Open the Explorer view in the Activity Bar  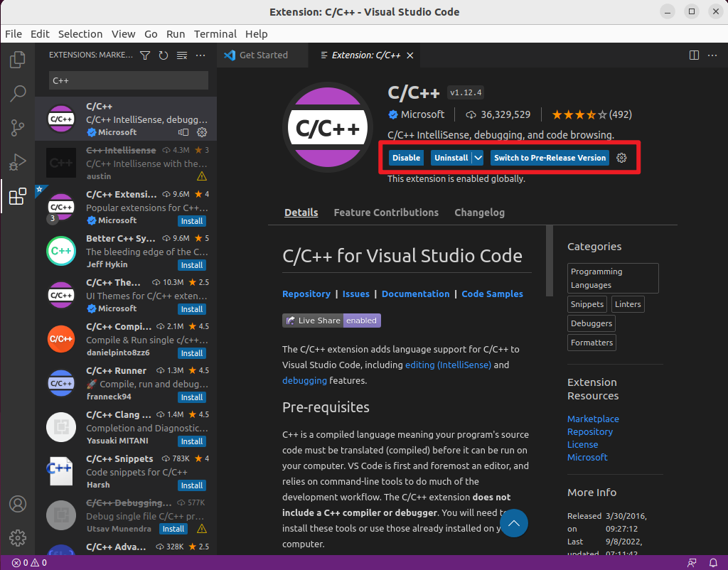[x=17, y=60]
